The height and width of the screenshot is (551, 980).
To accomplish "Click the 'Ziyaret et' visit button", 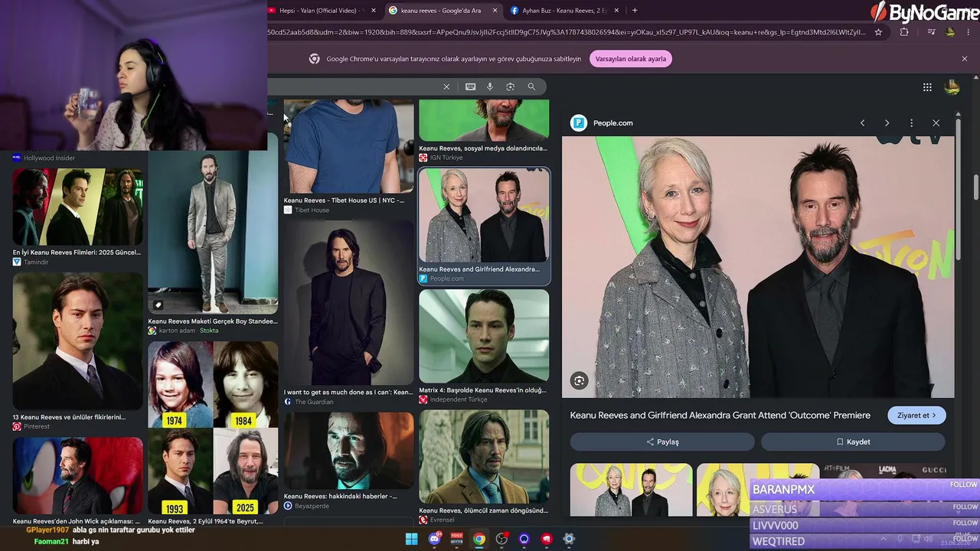I will (916, 416).
